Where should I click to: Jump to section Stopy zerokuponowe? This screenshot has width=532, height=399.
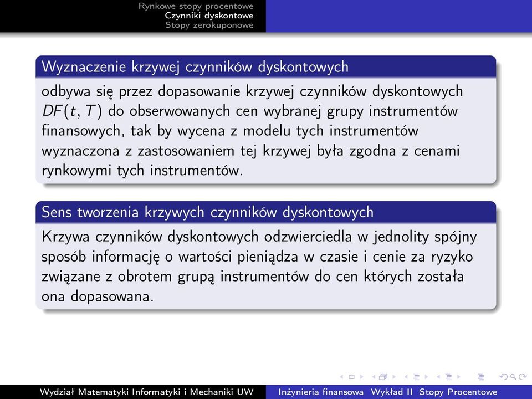(209, 25)
